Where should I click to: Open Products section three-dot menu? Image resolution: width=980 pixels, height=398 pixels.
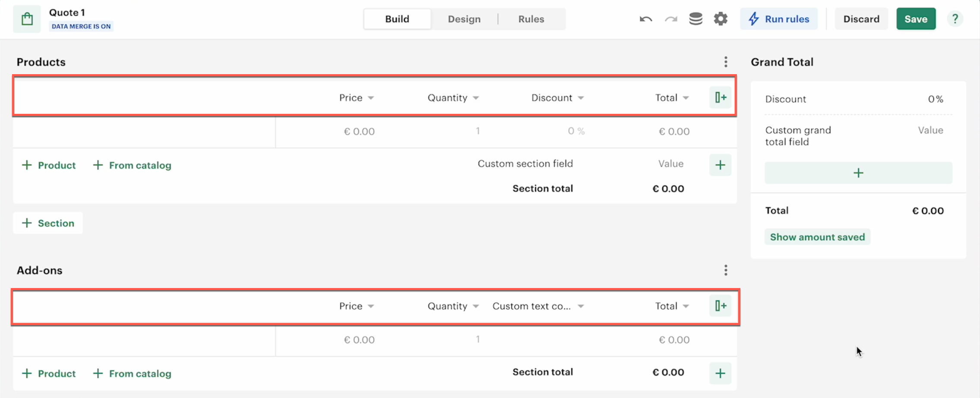(726, 62)
